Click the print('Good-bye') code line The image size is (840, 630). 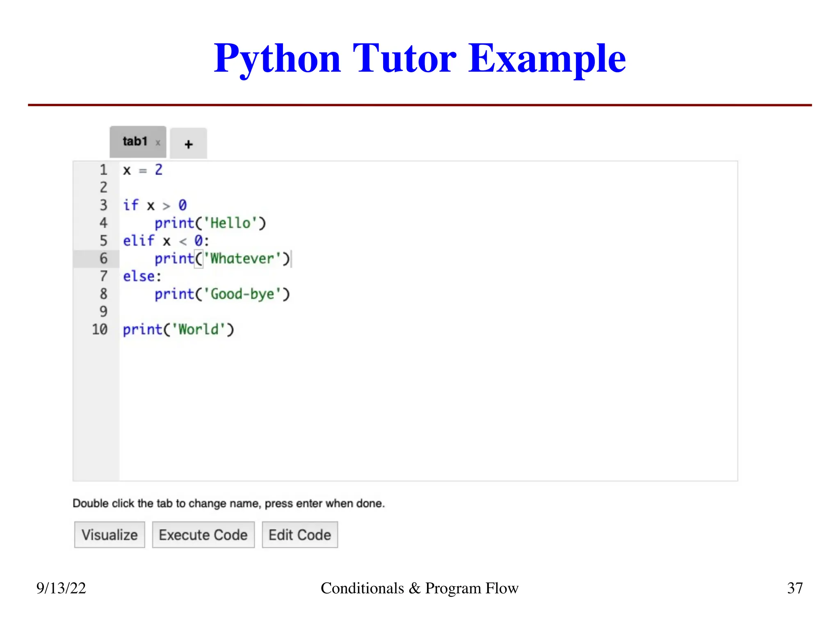pyautogui.click(x=222, y=294)
